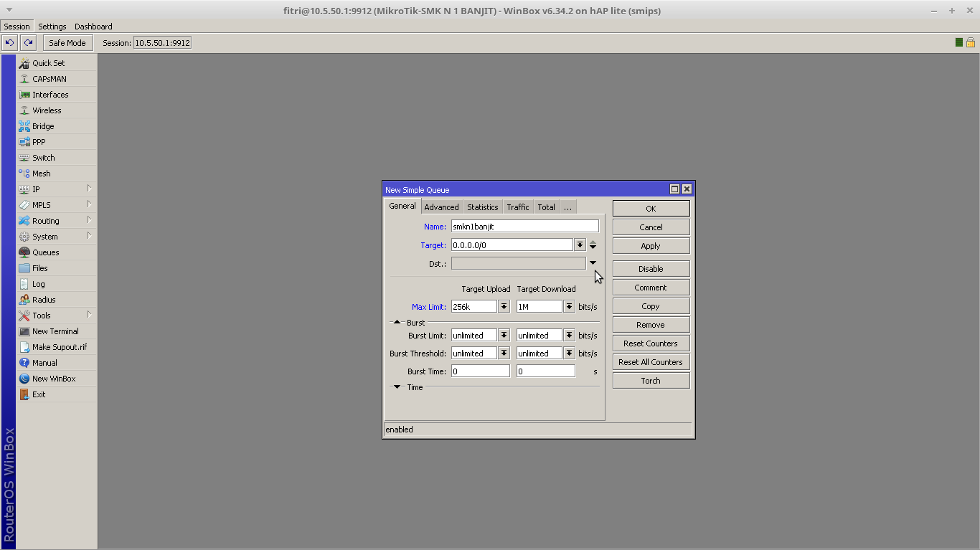Click the redo arrow toolbar icon
Viewport: 980px width, 550px height.
coord(28,43)
